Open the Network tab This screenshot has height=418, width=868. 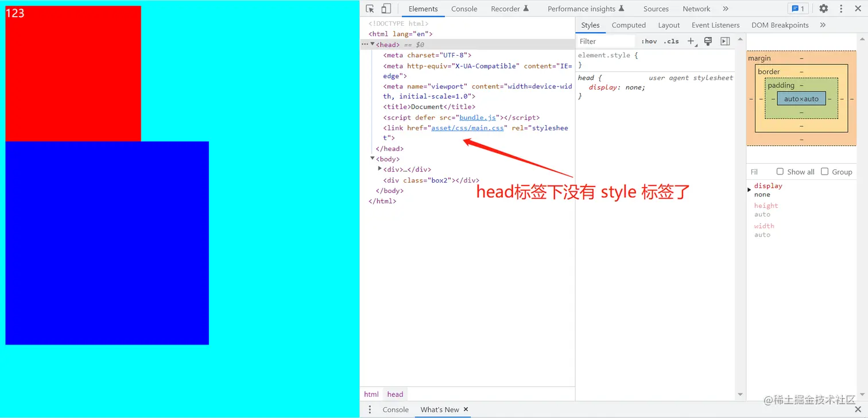tap(696, 9)
